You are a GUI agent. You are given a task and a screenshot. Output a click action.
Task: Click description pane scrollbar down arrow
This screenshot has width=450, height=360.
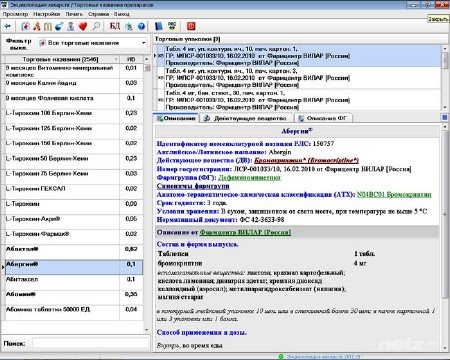point(445,348)
